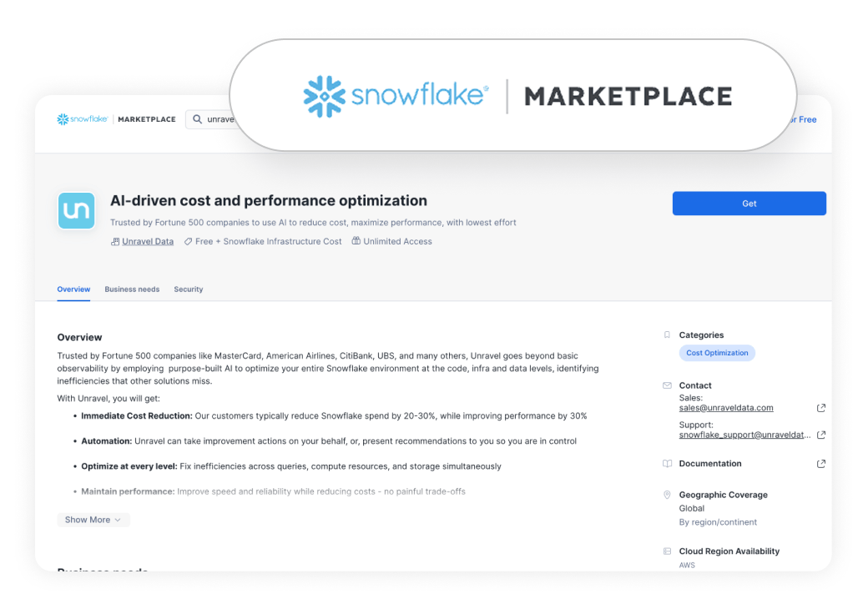Open the Business needs tab
The width and height of the screenshot is (868, 609).
click(x=132, y=289)
